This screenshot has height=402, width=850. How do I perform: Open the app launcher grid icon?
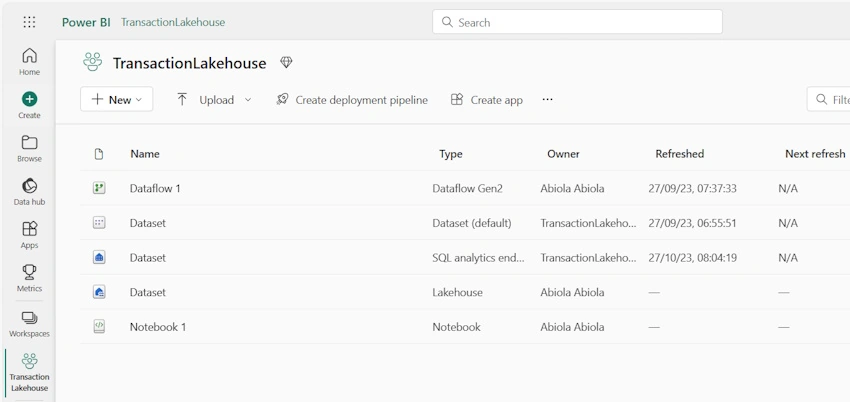click(29, 22)
